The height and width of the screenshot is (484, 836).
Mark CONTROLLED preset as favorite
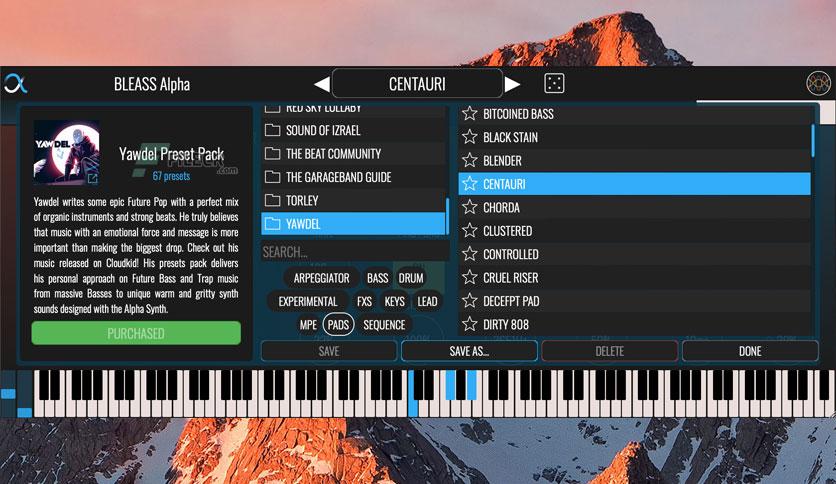point(470,254)
